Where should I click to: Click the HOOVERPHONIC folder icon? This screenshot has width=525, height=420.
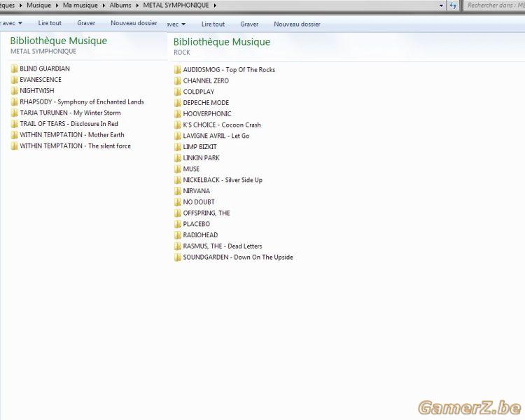178,114
